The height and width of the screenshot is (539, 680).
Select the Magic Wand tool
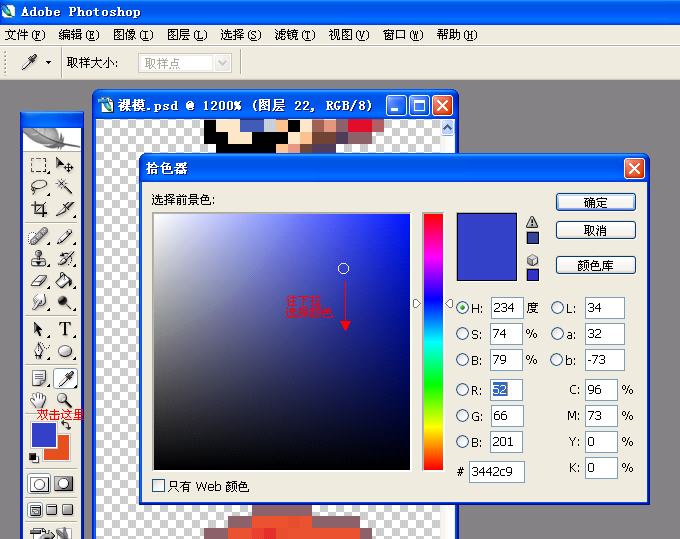click(x=65, y=187)
